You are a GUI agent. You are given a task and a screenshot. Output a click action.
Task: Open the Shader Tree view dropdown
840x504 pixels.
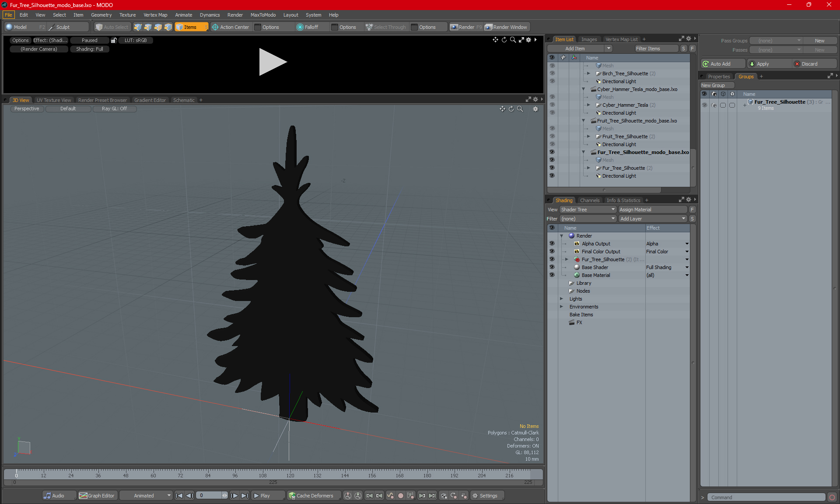(x=588, y=210)
